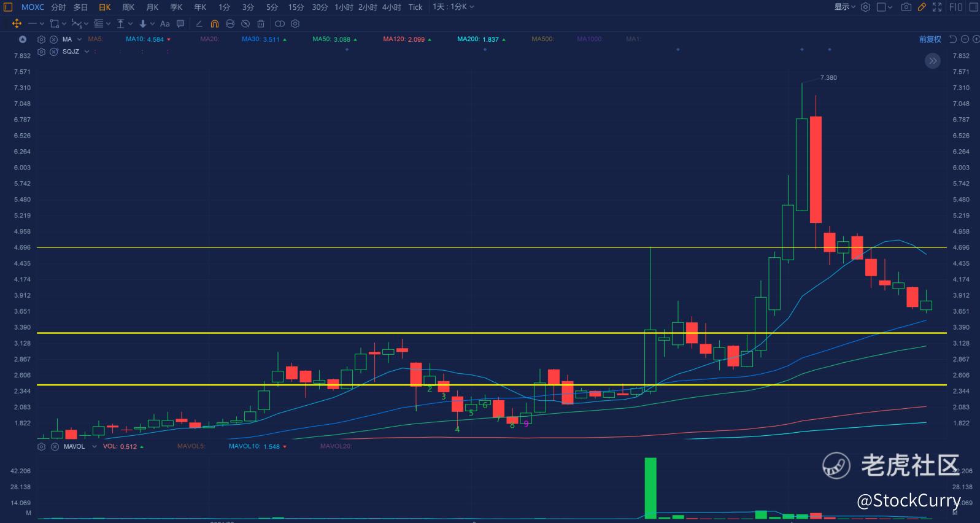
Task: Switch to 月K monthly candle tab
Action: [x=152, y=7]
